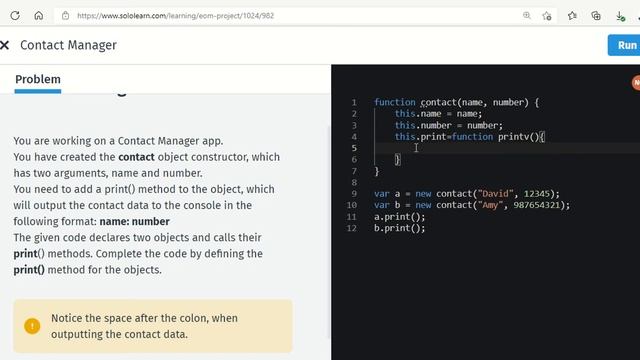The width and height of the screenshot is (640, 360).
Task: Click line number 12 in the editor gutter
Action: pyautogui.click(x=351, y=228)
